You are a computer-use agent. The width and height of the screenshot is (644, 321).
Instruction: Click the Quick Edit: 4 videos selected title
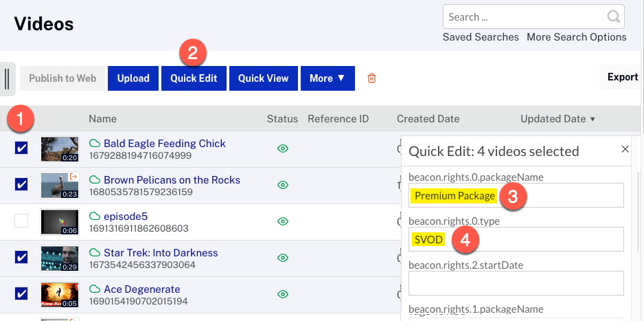[494, 151]
